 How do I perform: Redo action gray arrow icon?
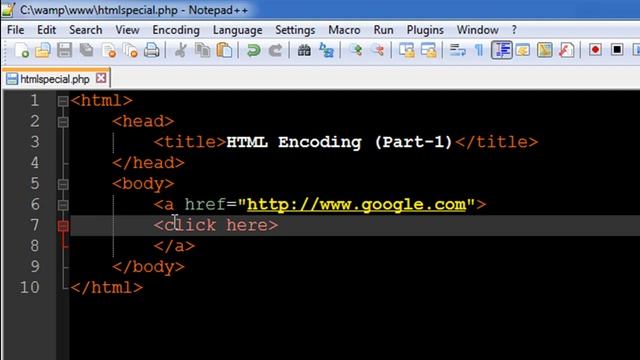(275, 50)
